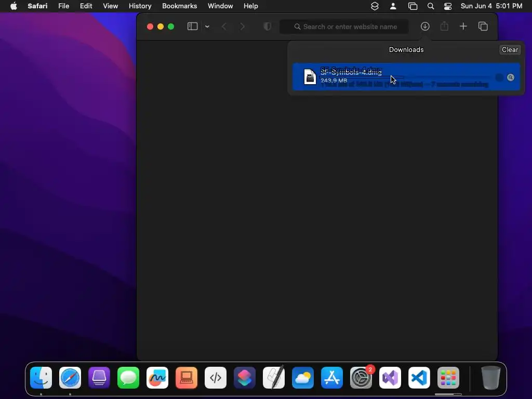Viewport: 532px width, 399px height.
Task: Open the purple Apple Configurator Dock icon
Action: 99,378
